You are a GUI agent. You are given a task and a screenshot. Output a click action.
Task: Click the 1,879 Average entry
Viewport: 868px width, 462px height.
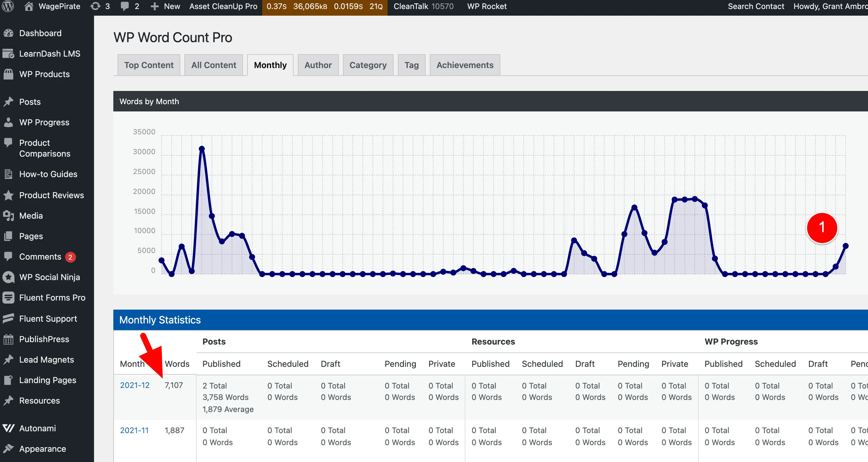(x=228, y=409)
